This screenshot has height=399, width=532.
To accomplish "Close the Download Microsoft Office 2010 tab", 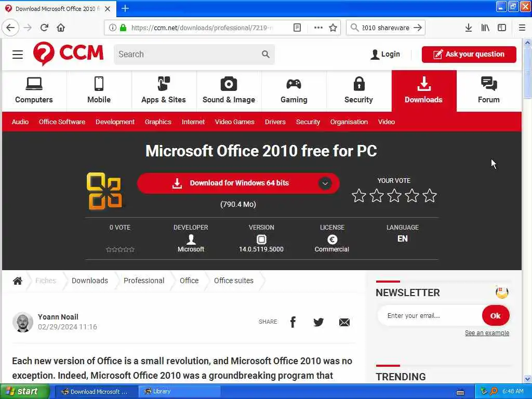I will click(108, 9).
